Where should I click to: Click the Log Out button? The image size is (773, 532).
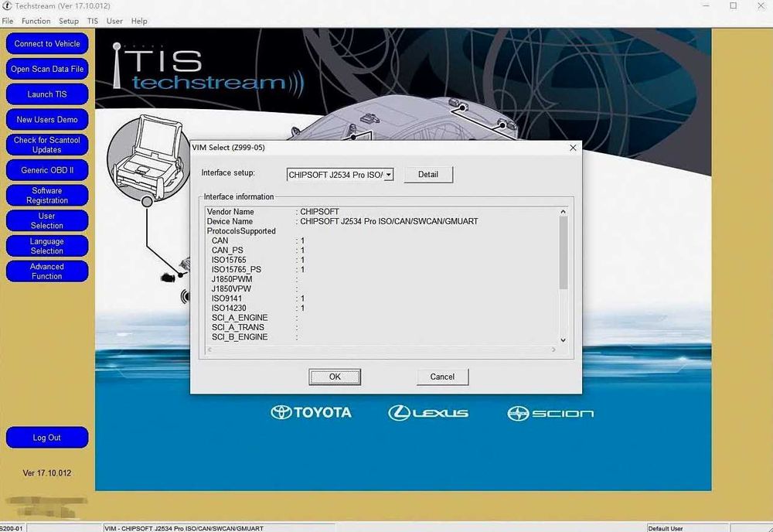click(x=47, y=438)
